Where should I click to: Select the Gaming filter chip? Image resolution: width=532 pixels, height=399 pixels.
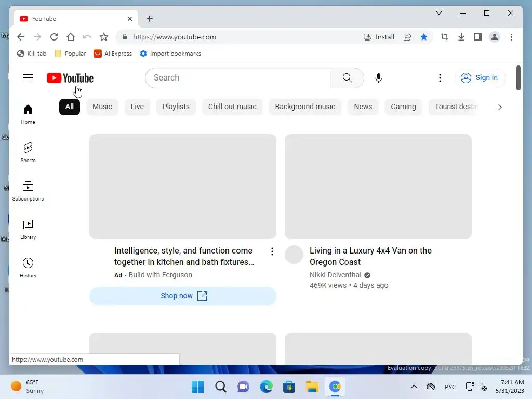[403, 107]
